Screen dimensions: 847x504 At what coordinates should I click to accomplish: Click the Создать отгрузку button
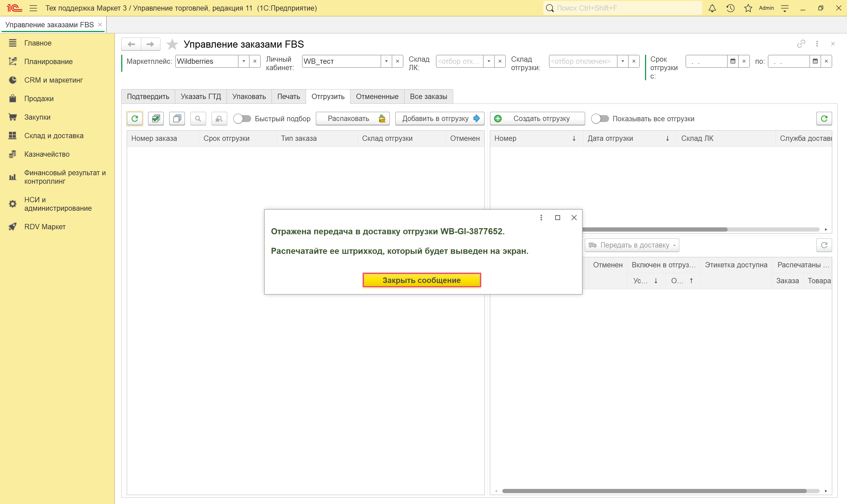[x=537, y=119]
